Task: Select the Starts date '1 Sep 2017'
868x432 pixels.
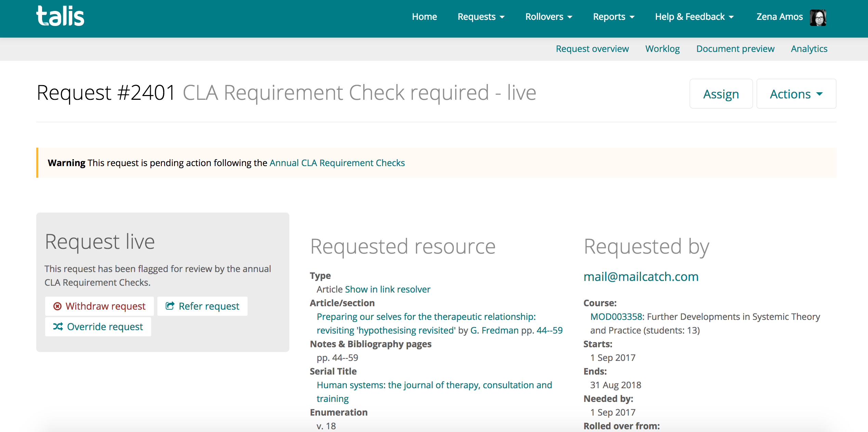Action: pos(613,358)
